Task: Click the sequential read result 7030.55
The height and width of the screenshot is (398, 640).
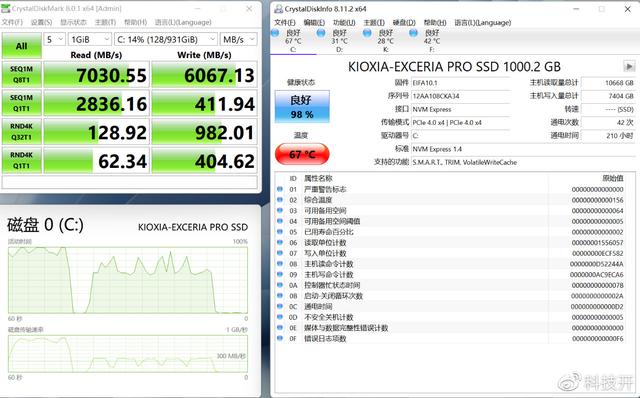Action: coord(97,75)
